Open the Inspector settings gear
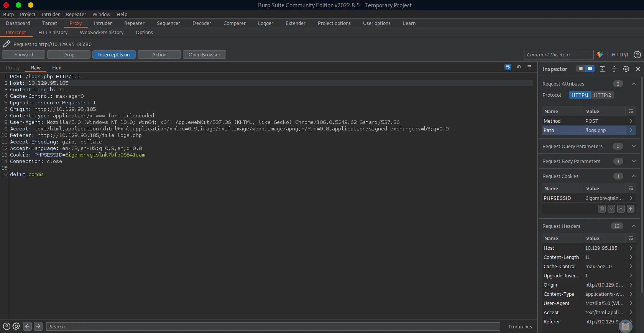Image resolution: width=644 pixels, height=333 pixels. 626,69
